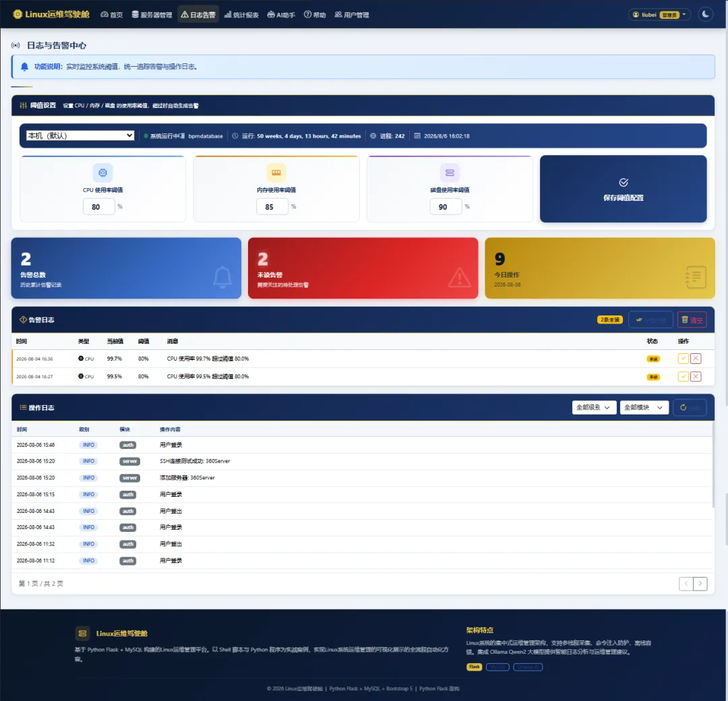
Task: Click the Linux运维驾驶舱 logo in the navbar
Action: (x=51, y=14)
